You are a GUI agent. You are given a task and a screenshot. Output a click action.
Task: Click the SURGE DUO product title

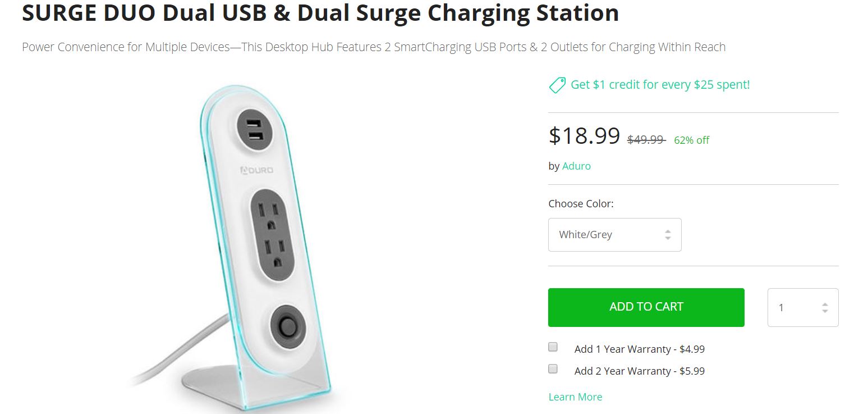point(320,12)
